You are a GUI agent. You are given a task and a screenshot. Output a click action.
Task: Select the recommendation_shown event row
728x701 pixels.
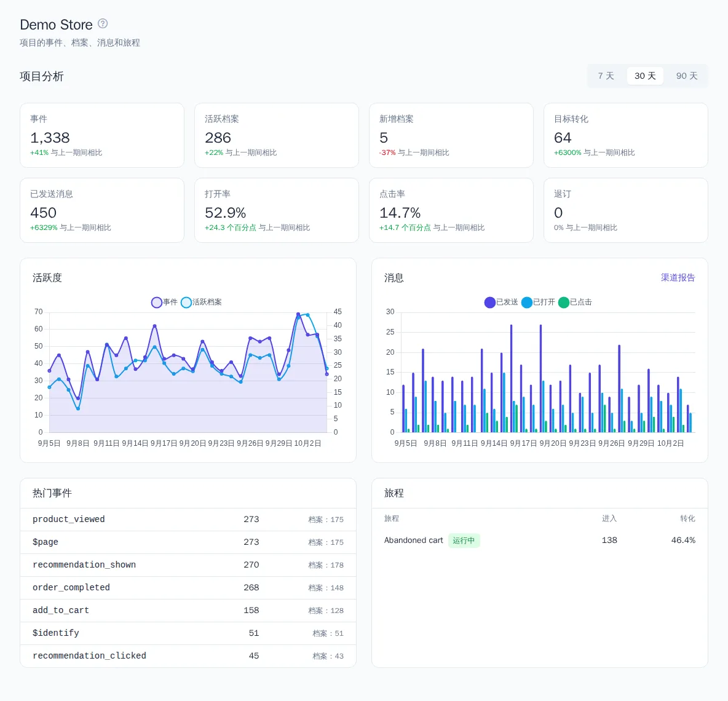(x=188, y=565)
